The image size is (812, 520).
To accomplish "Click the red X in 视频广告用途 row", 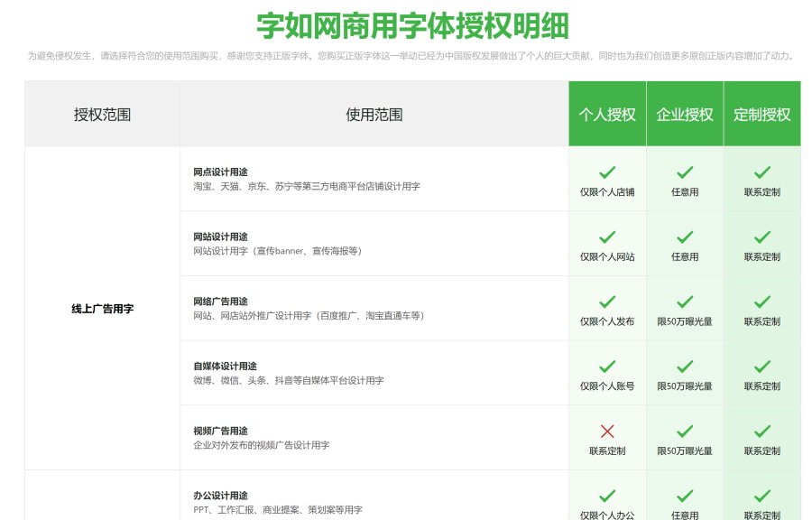I will tap(607, 432).
